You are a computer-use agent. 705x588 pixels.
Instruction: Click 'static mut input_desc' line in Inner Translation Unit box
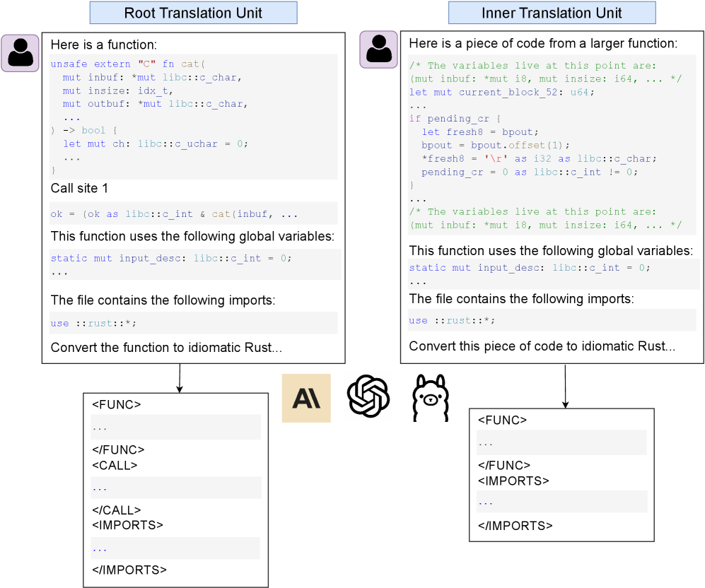(x=529, y=268)
